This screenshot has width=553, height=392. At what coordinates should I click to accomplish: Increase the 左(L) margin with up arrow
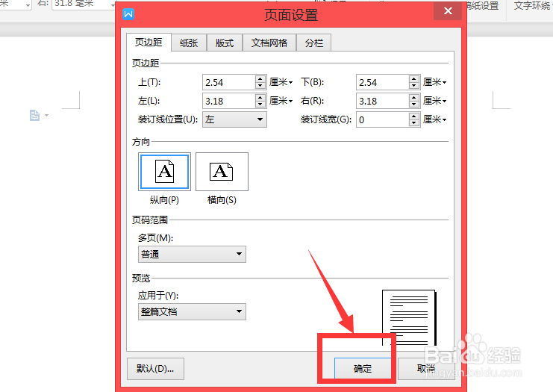click(x=260, y=97)
